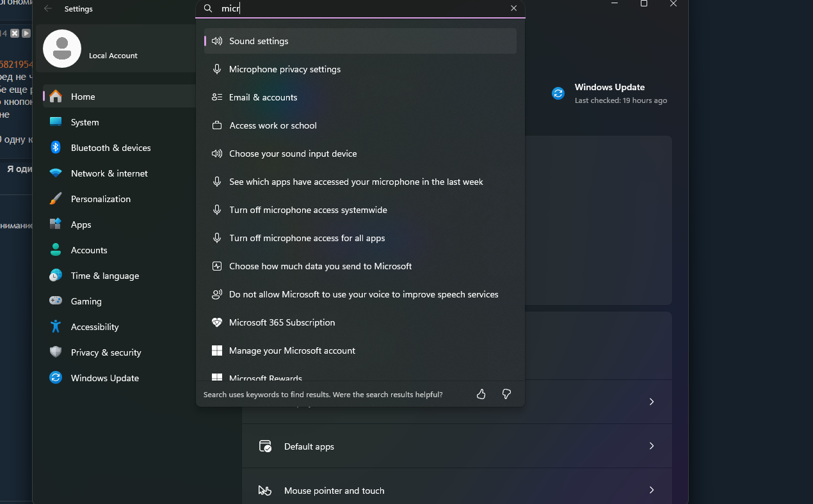Open Microsoft 365 Subscription result
The height and width of the screenshot is (504, 813).
(x=360, y=322)
